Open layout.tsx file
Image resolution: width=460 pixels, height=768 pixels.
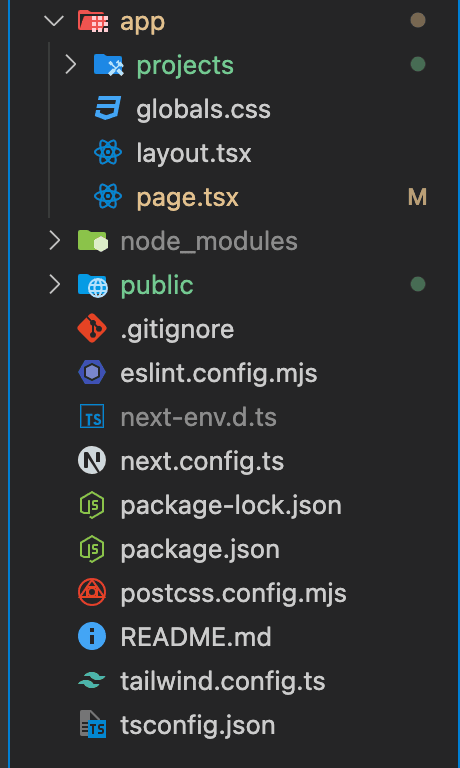coord(194,153)
